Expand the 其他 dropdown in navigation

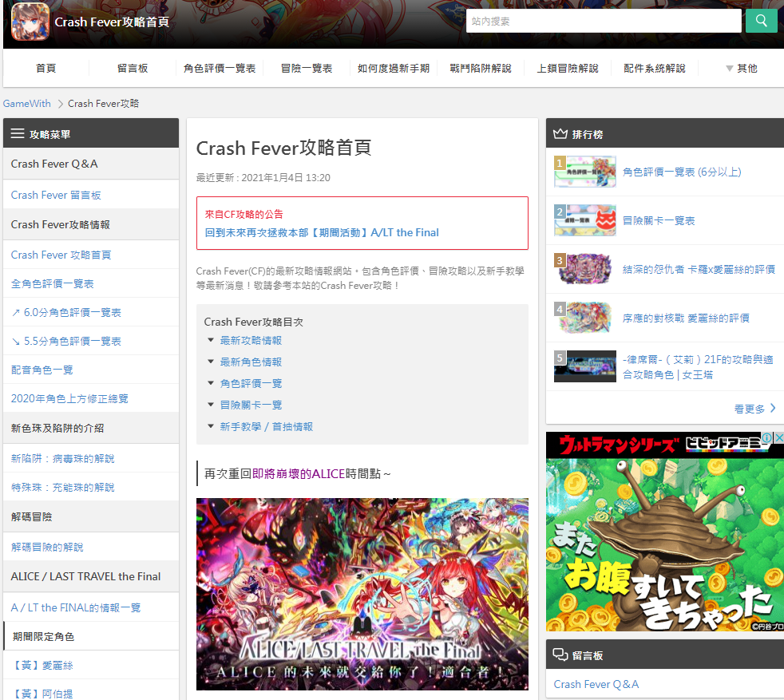coord(742,69)
